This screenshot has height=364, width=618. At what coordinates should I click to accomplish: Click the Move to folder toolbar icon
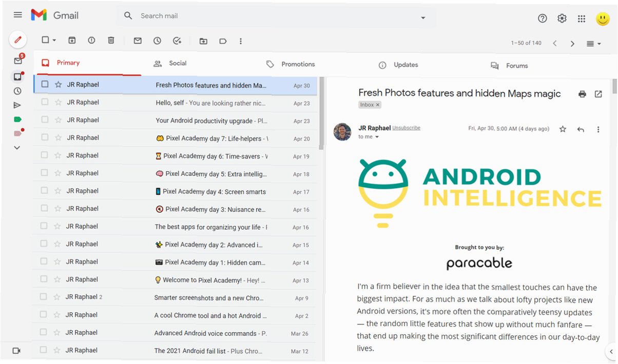(x=203, y=41)
